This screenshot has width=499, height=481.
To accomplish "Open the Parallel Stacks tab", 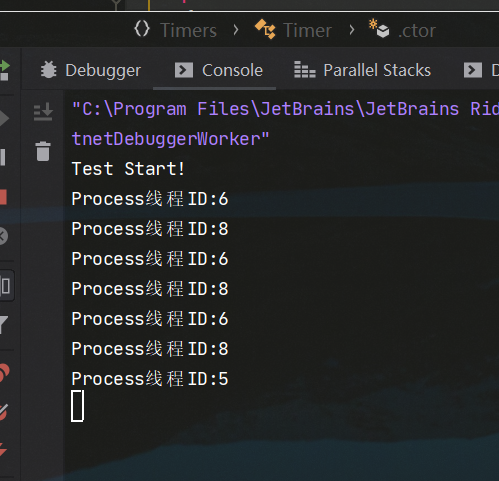I will point(362,70).
